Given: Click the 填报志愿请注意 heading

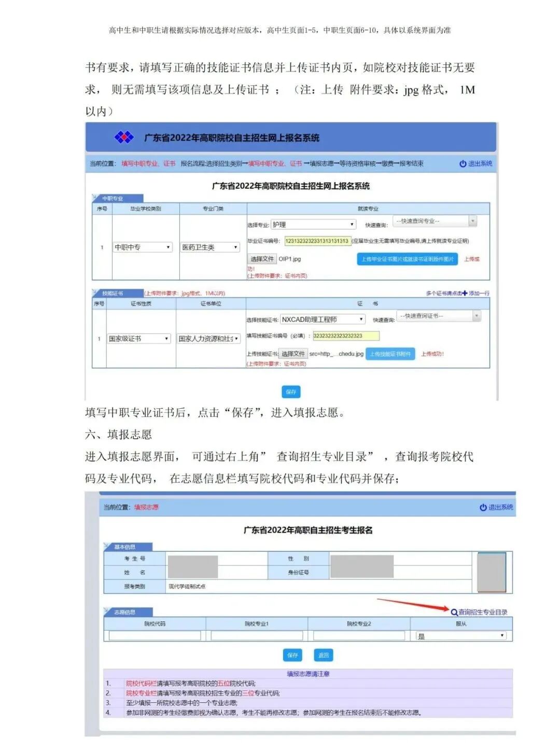Looking at the screenshot, I should click(x=308, y=674).
